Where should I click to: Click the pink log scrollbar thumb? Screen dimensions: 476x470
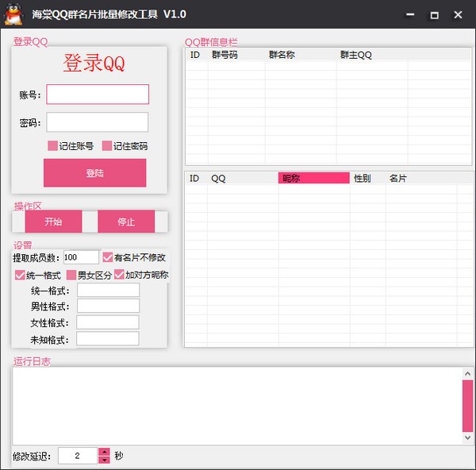(x=467, y=406)
